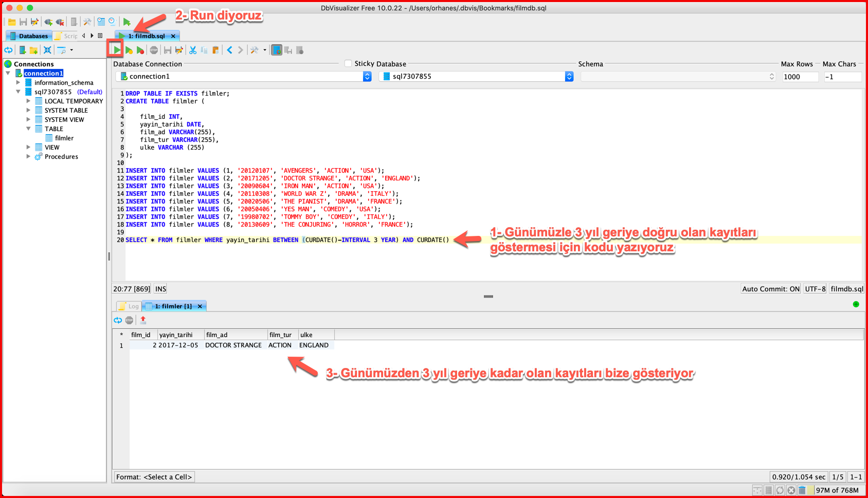The width and height of the screenshot is (868, 498).
Task: Open the database dropdown showing sql7307855
Action: pyautogui.click(x=476, y=76)
